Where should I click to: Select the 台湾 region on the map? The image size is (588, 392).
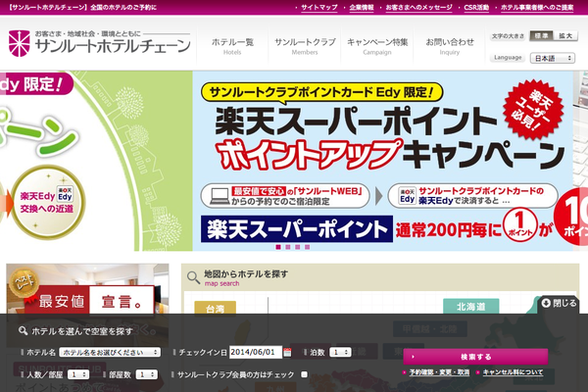[216, 308]
